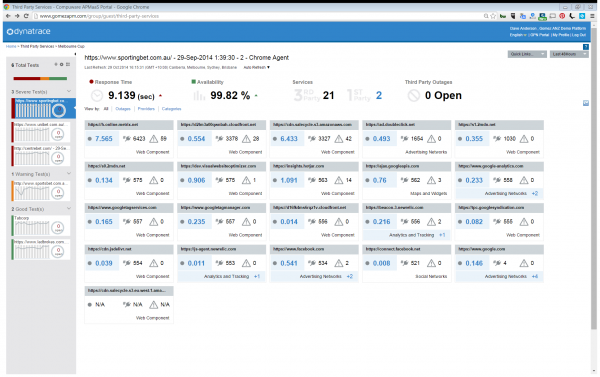Open the Chrome hamburger menu
This screenshot has height=377, width=600.
pos(592,16)
